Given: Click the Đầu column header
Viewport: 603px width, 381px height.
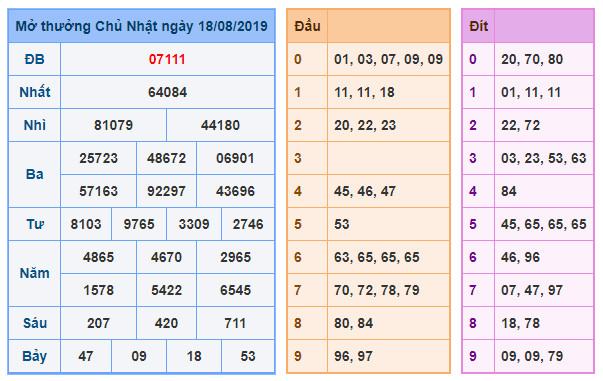Looking at the screenshot, I should [x=307, y=26].
